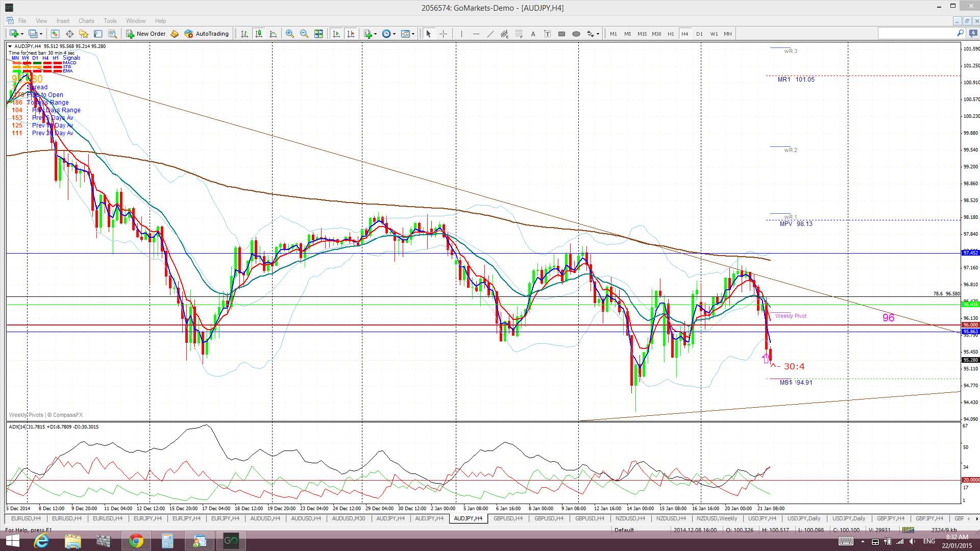Switch to the GBPUSD,H4 chart tab
Image resolution: width=980 pixels, height=551 pixels.
[507, 518]
